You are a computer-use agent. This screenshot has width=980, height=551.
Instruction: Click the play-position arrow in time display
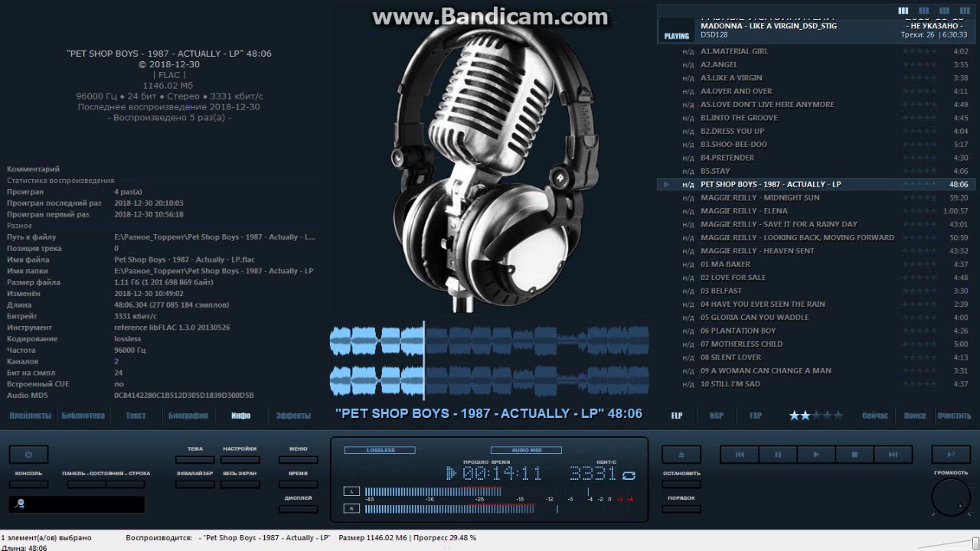tap(452, 474)
